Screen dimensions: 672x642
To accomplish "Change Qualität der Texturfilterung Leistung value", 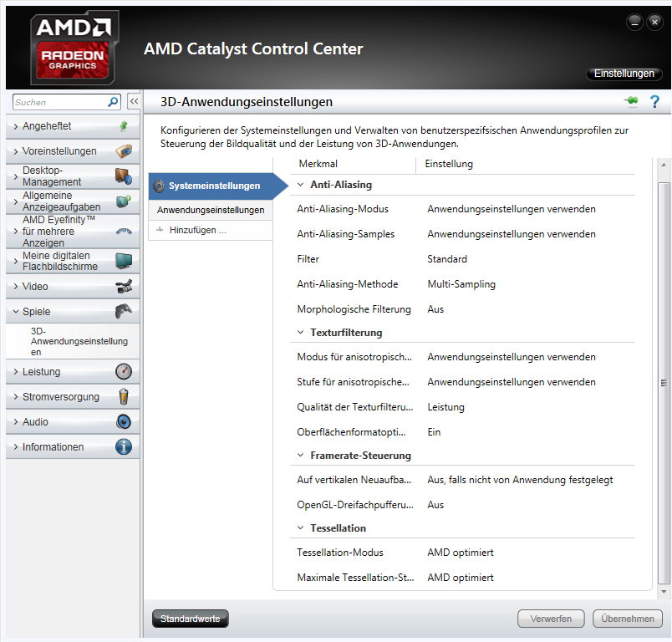I will tap(445, 407).
